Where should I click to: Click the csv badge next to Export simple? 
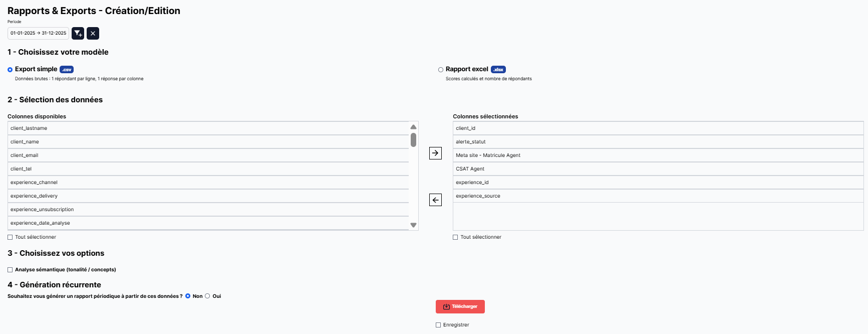[x=67, y=70]
